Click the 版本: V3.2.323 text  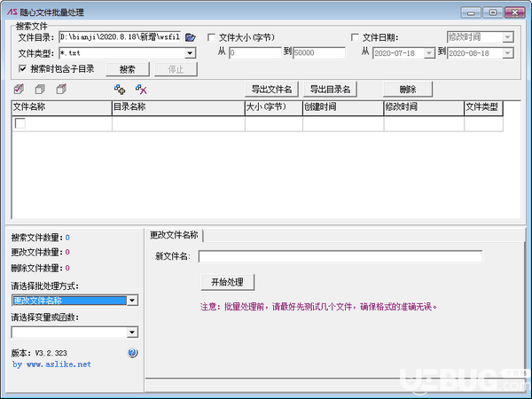tap(39, 353)
